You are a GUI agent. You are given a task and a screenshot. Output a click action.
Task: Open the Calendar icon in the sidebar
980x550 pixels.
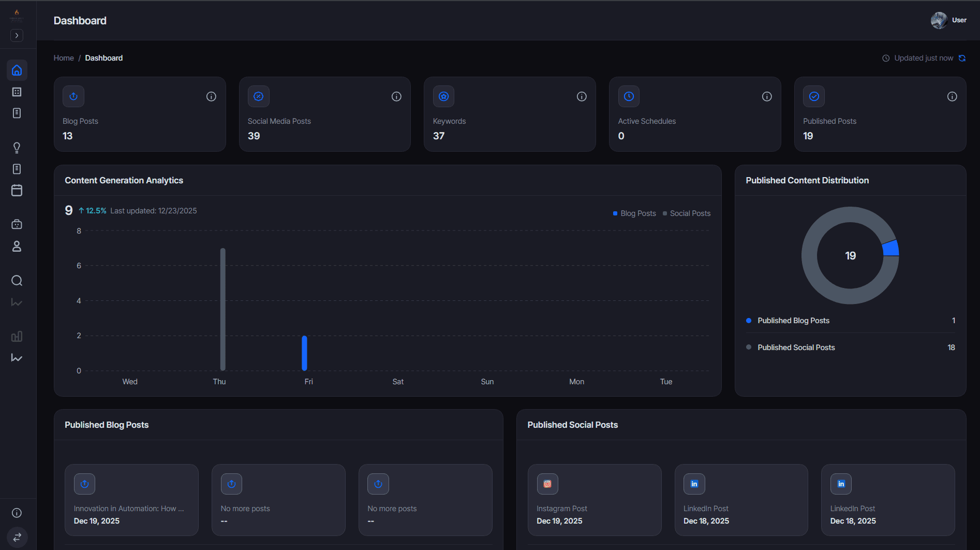coord(17,191)
